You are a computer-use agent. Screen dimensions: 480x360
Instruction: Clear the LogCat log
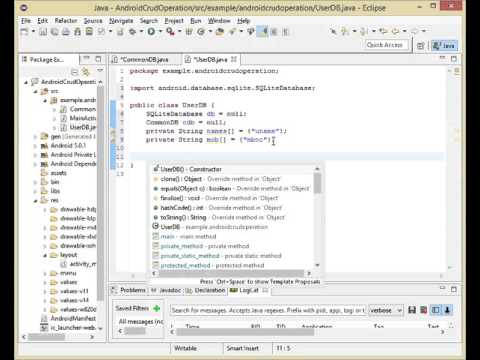coord(424,310)
